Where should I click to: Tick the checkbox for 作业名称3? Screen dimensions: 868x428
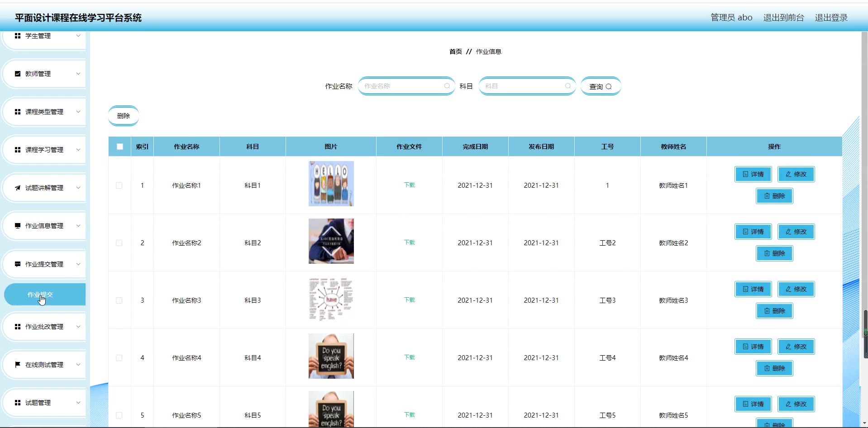click(119, 300)
